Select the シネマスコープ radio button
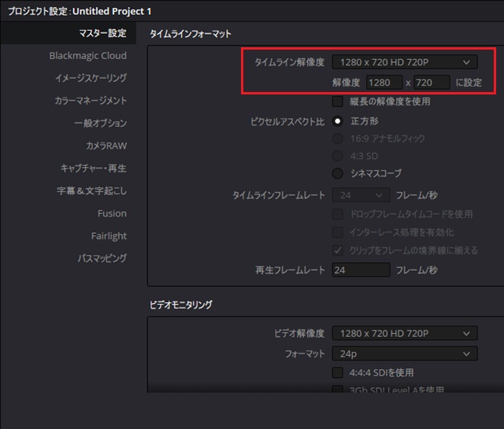This screenshot has height=429, width=504. coord(338,173)
